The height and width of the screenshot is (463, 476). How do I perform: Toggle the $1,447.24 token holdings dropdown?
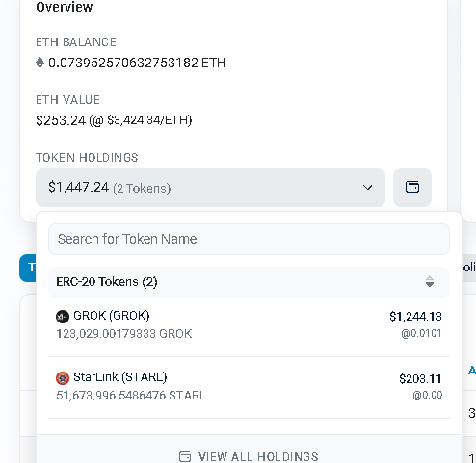[210, 188]
